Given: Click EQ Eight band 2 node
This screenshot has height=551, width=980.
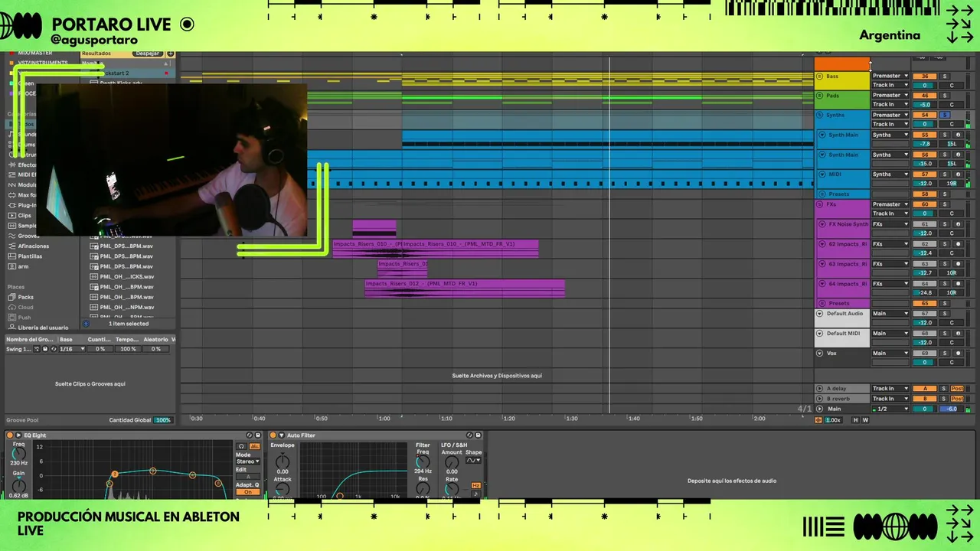Looking at the screenshot, I should 115,474.
